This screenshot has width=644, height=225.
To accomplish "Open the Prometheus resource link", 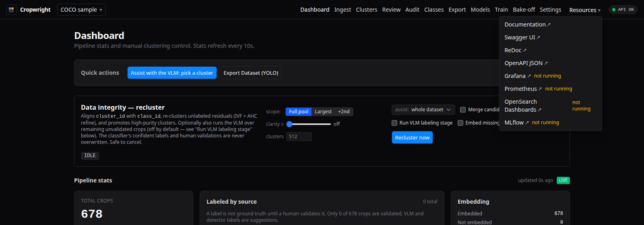I will tap(523, 89).
